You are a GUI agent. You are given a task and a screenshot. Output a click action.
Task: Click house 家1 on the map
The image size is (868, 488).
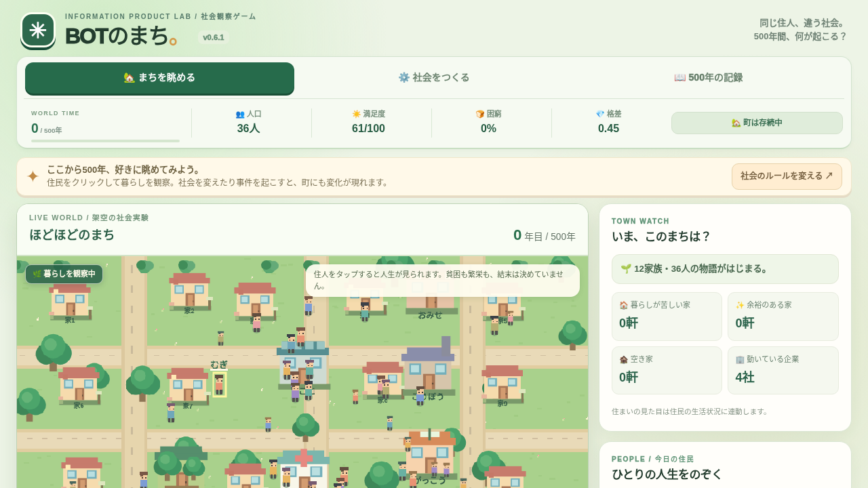point(70,302)
